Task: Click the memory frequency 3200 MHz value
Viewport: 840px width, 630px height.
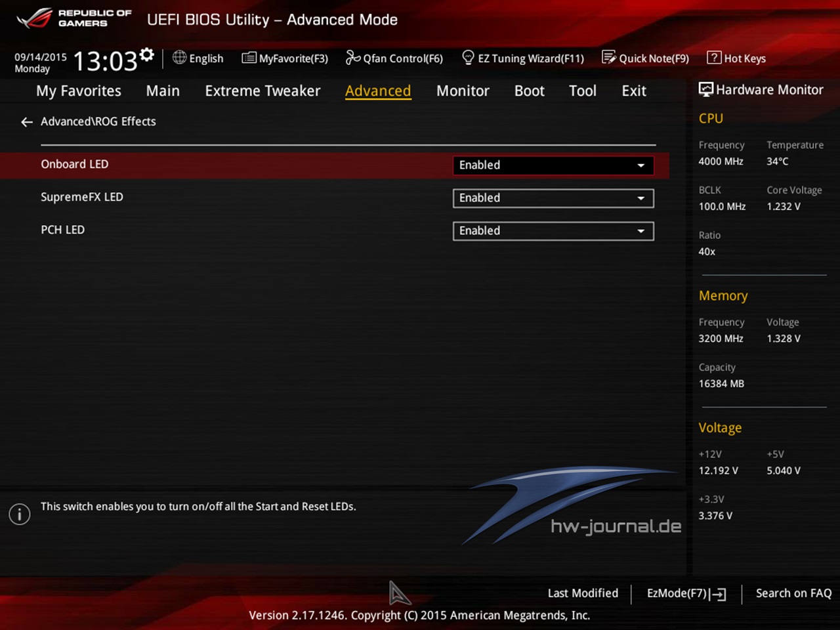Action: [721, 339]
